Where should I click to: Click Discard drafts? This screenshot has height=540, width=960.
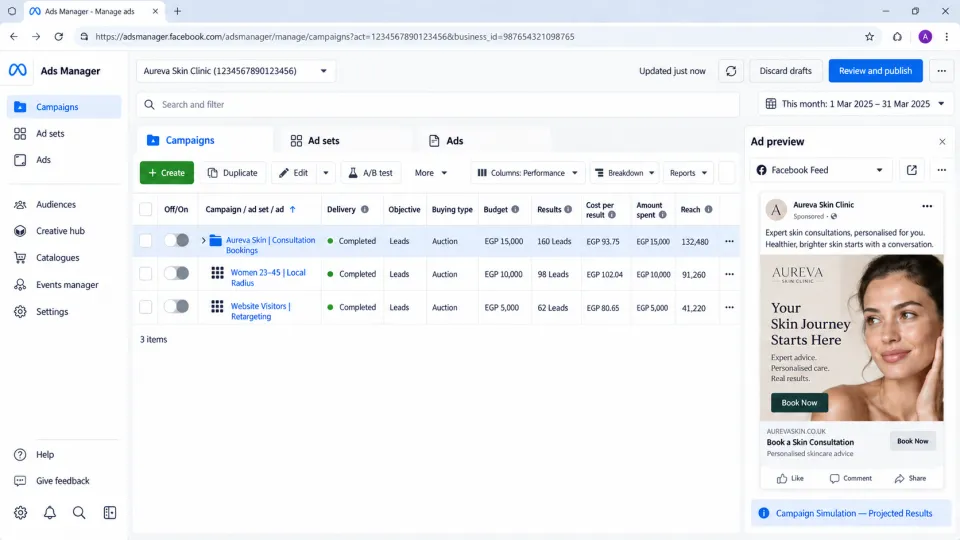point(786,71)
